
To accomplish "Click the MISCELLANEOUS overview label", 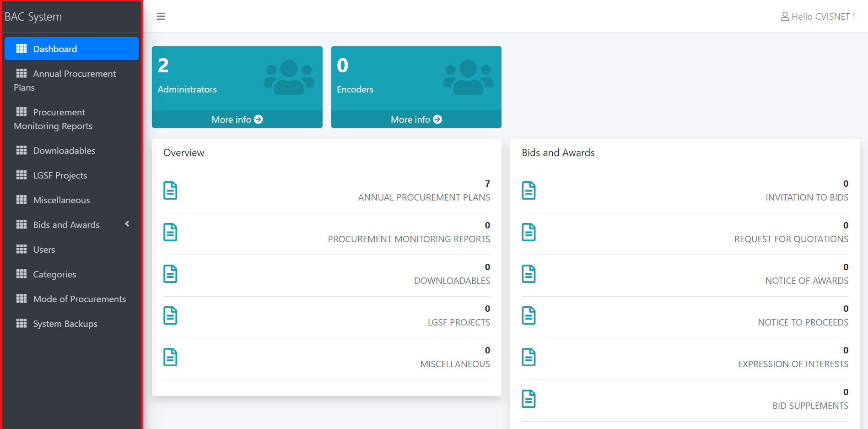I will [455, 364].
